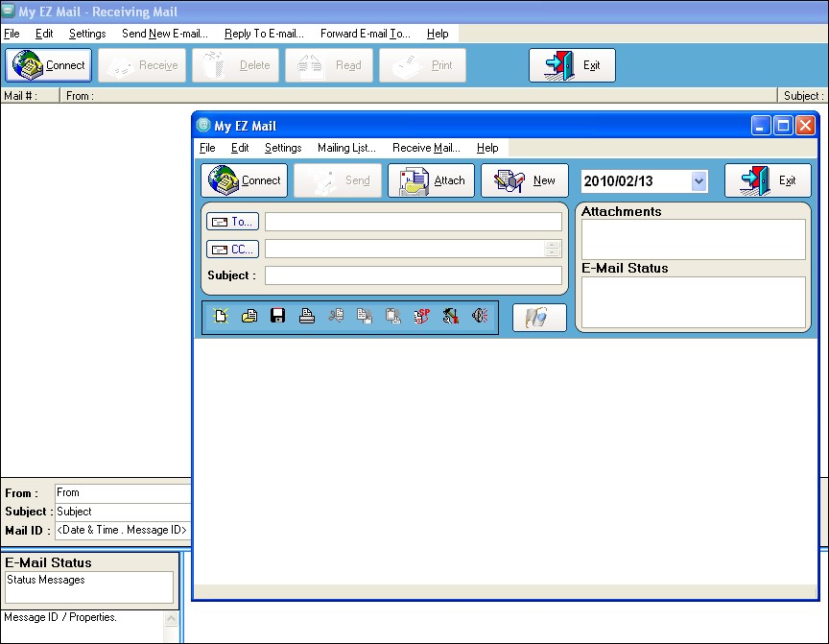Open the date dropdown showing 2010/02/13
This screenshot has height=644, width=829.
(699, 180)
